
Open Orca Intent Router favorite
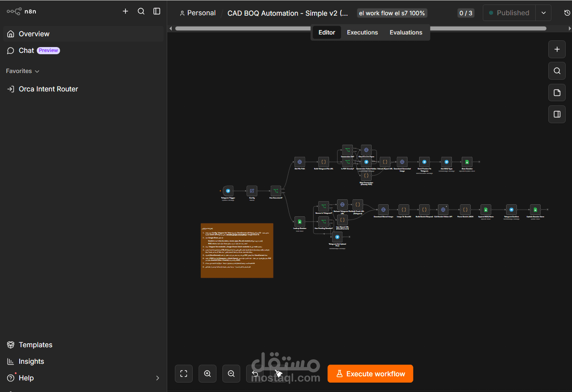[x=83, y=89]
